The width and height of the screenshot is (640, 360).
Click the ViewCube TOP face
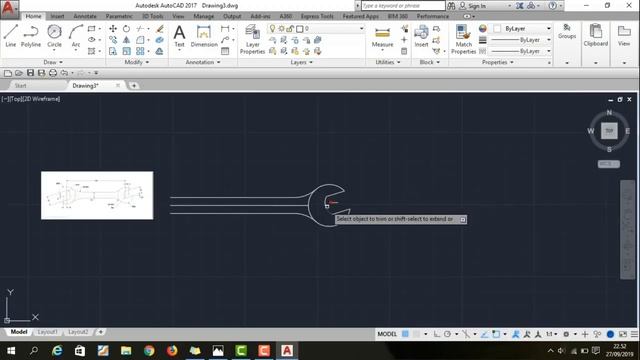pyautogui.click(x=609, y=131)
